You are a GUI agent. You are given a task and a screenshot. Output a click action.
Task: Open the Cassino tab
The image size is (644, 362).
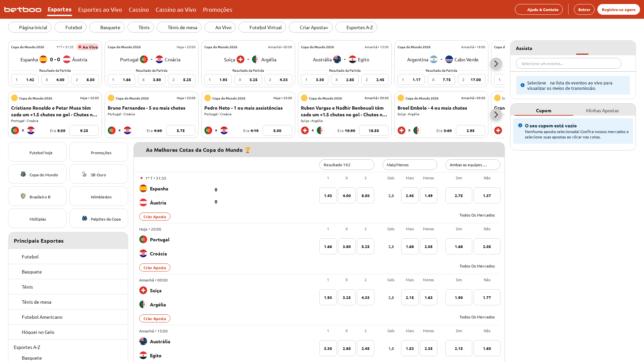tap(139, 9)
